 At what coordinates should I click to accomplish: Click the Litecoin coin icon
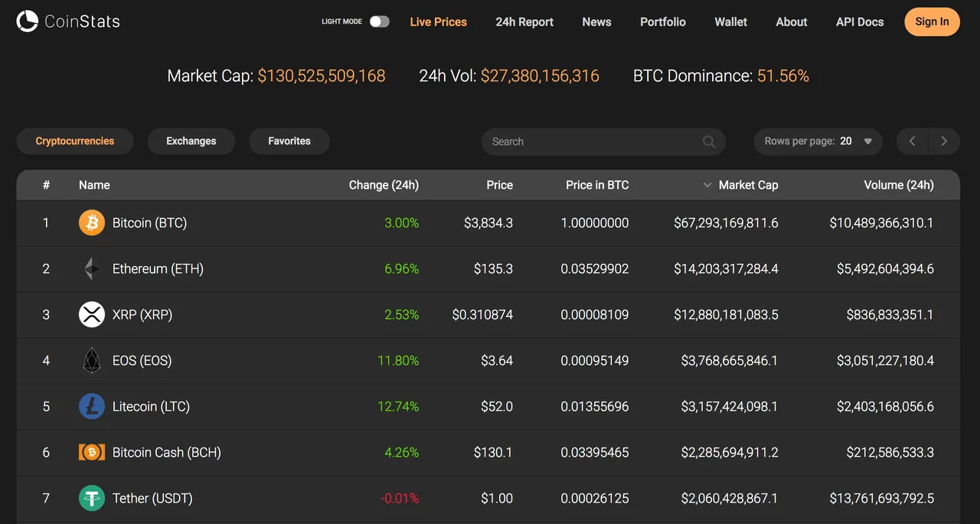pyautogui.click(x=92, y=406)
